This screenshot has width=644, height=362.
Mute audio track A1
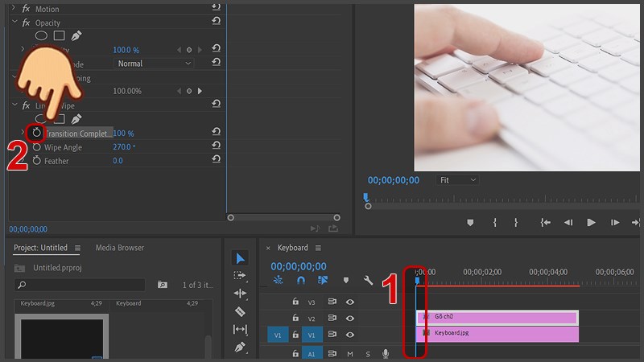350,354
